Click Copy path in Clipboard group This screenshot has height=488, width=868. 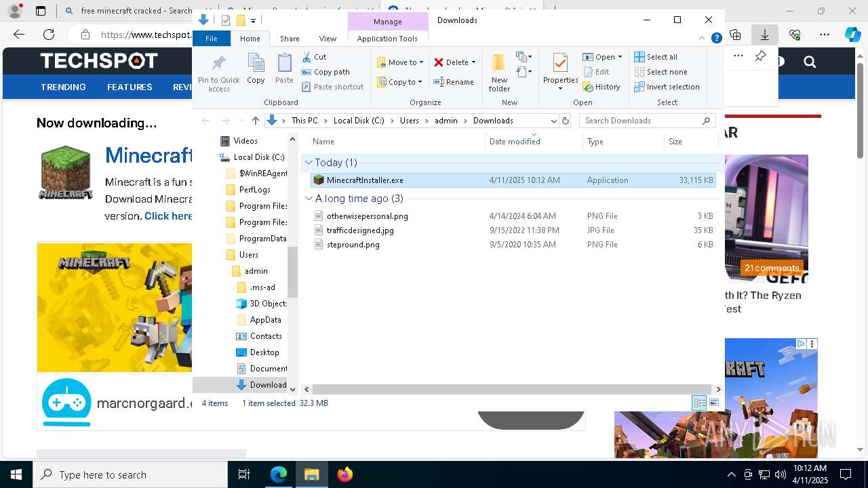point(325,72)
